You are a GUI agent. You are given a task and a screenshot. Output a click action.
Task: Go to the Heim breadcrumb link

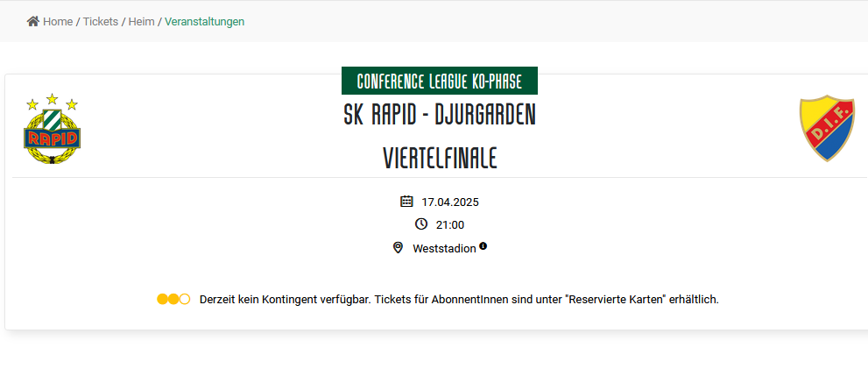141,21
